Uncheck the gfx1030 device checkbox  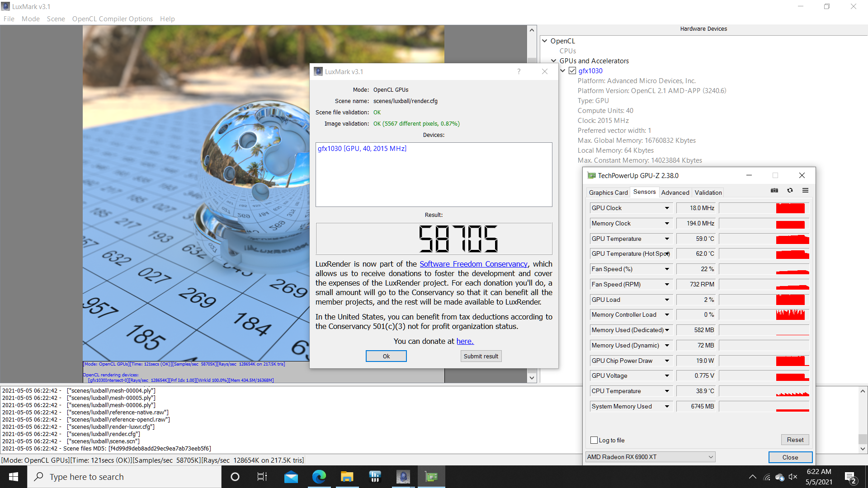click(572, 71)
